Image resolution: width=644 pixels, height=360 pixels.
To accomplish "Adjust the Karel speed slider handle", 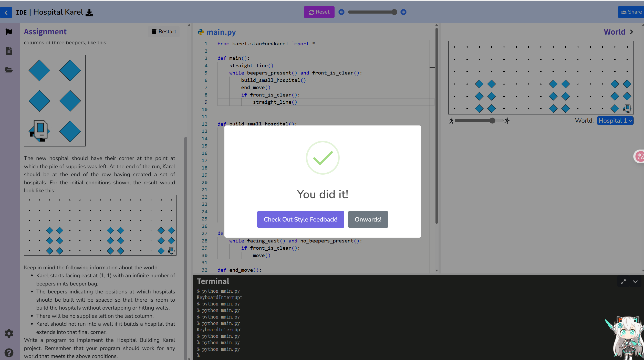I will click(x=492, y=121).
